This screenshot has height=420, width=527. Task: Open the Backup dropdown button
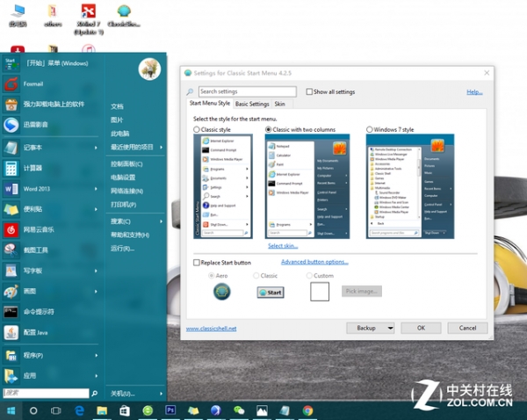pyautogui.click(x=369, y=328)
